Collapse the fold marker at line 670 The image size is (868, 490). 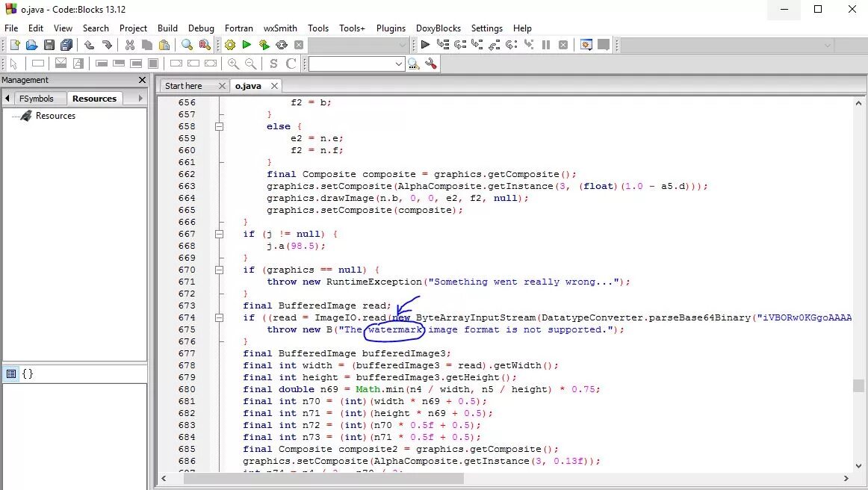click(219, 270)
